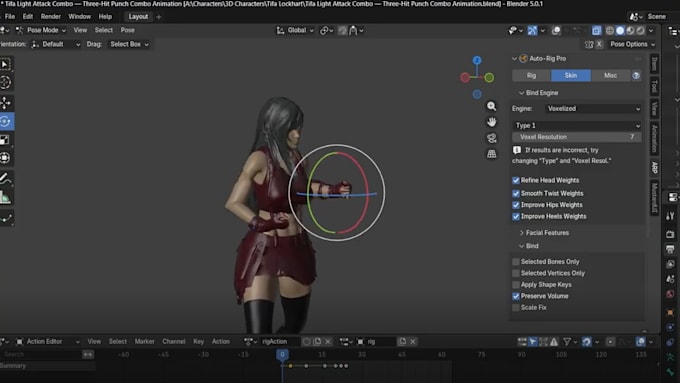Adjust the Voxel Resolution slider
This screenshot has width=680, height=383.
click(577, 137)
